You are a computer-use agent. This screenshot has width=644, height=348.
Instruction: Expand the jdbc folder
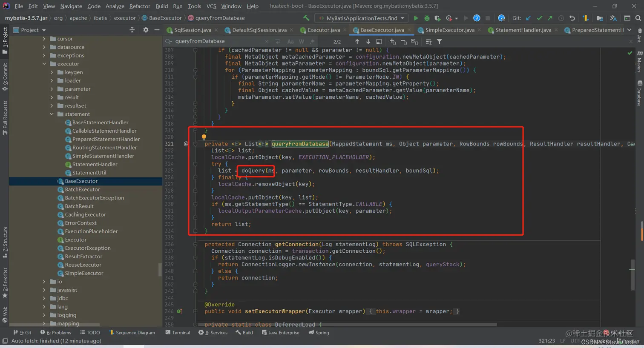pos(44,298)
